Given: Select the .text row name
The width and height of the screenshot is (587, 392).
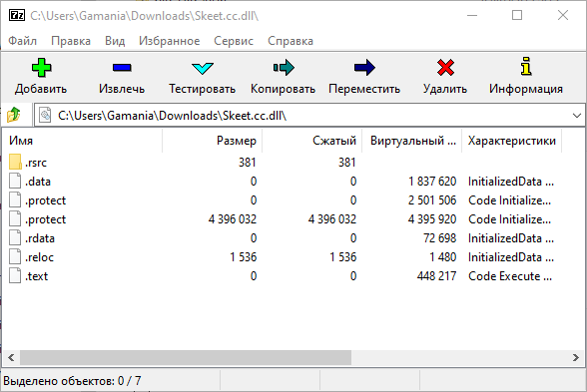Looking at the screenshot, I should tap(36, 276).
